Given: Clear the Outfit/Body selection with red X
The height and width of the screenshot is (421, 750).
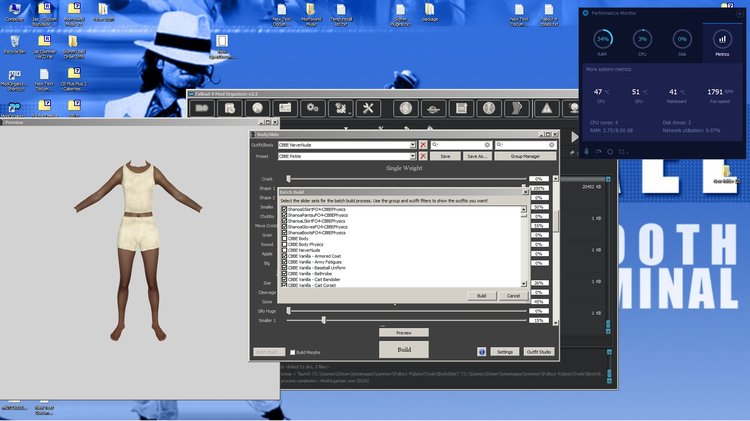Looking at the screenshot, I should (x=423, y=144).
